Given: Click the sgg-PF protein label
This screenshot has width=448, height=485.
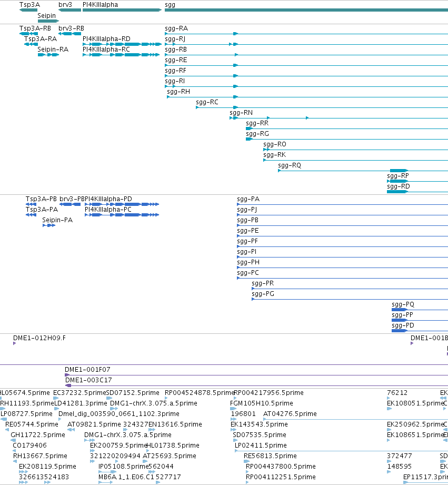Looking at the screenshot, I should click(247, 241).
